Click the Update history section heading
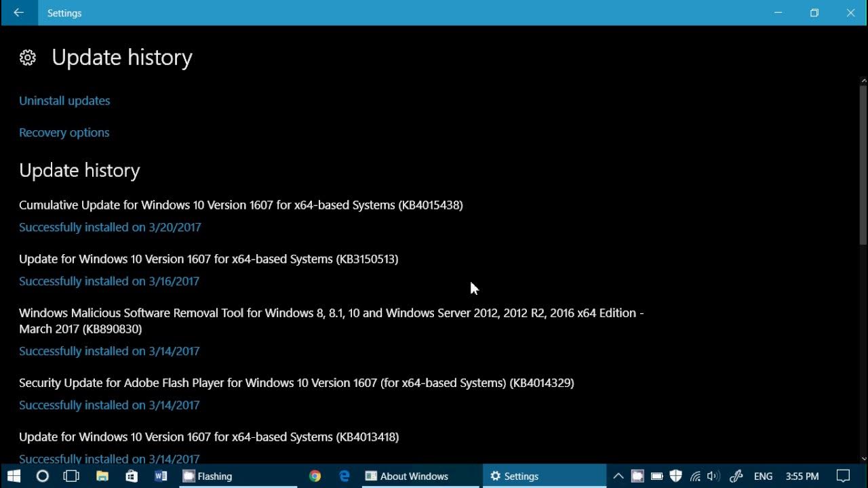868x488 pixels. tap(79, 170)
